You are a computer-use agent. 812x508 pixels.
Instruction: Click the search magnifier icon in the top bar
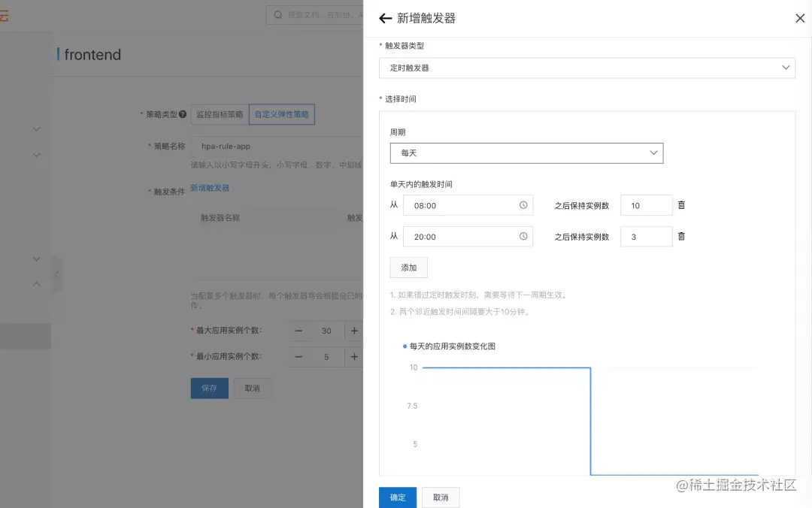coord(278,15)
